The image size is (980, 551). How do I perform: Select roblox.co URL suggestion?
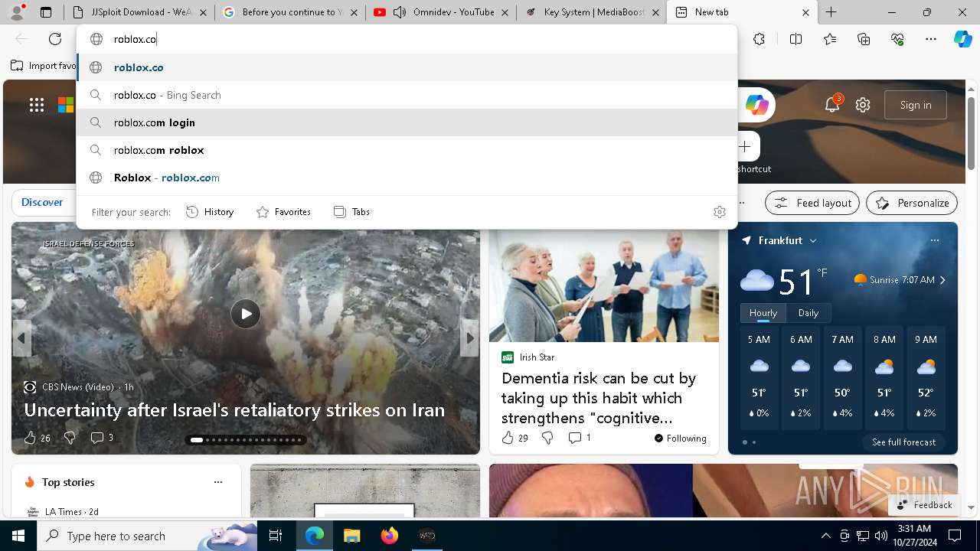[407, 67]
